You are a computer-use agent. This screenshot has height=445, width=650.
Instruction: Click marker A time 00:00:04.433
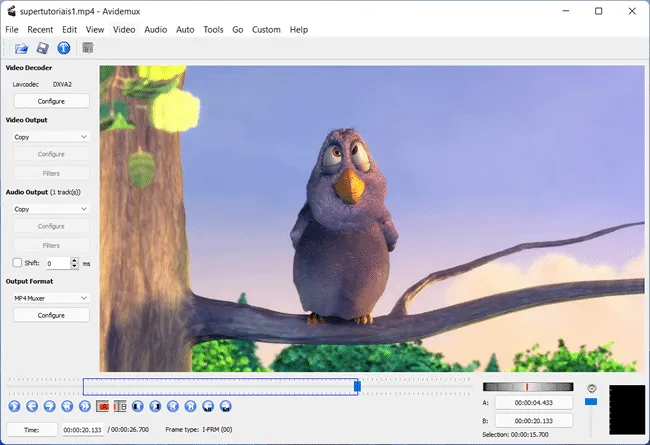(x=534, y=402)
